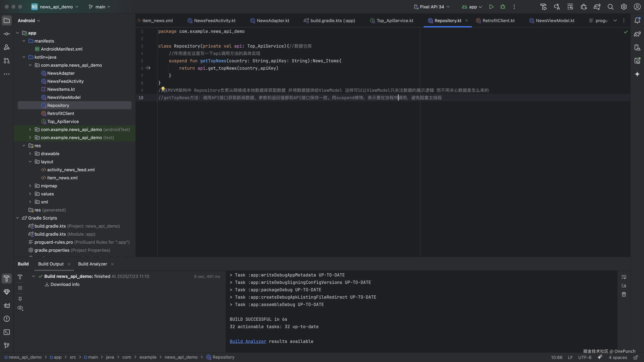The height and width of the screenshot is (362, 644).
Task: Toggle pin tab in Build panel
Action: 20,299
